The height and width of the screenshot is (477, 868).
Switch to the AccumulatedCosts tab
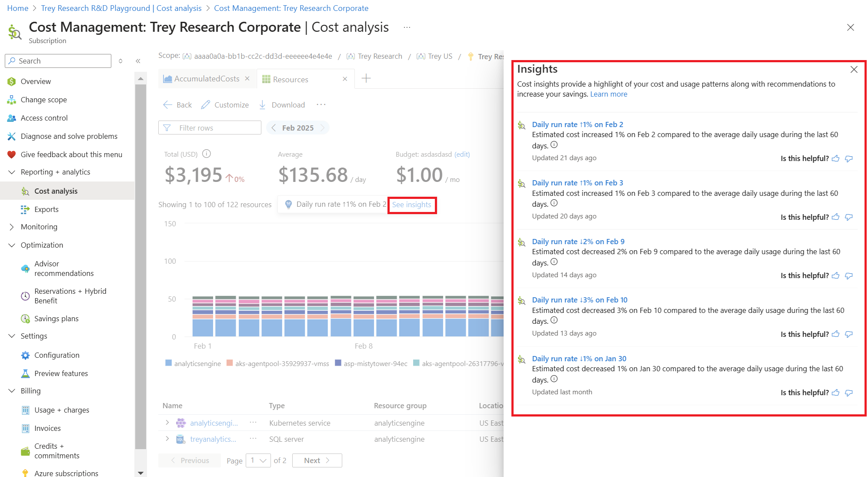point(207,79)
